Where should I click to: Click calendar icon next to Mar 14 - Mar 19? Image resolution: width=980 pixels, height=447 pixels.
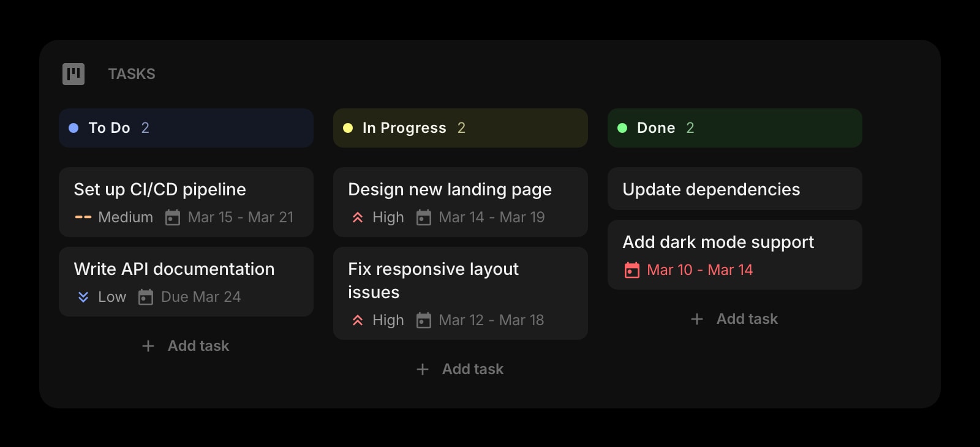424,217
